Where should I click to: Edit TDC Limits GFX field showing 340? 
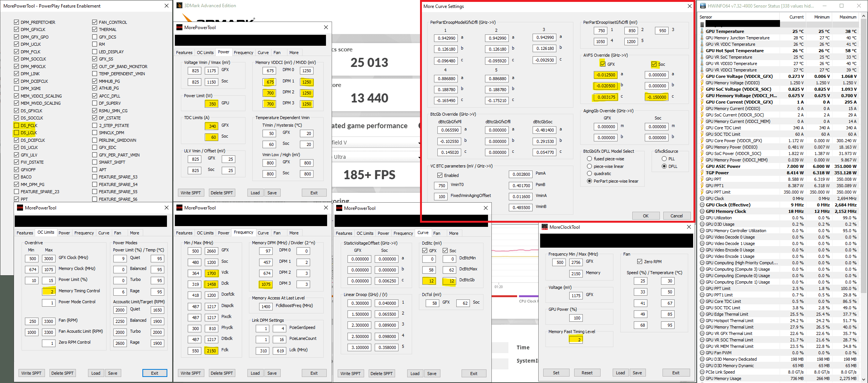(212, 126)
